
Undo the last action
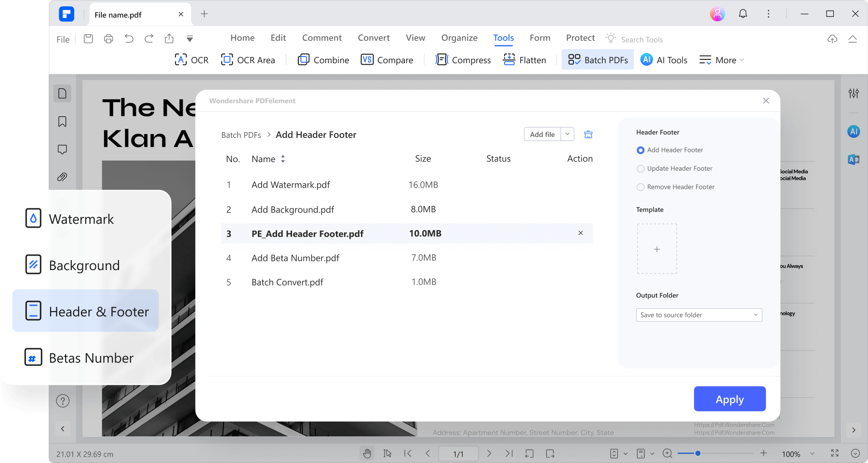click(x=129, y=39)
